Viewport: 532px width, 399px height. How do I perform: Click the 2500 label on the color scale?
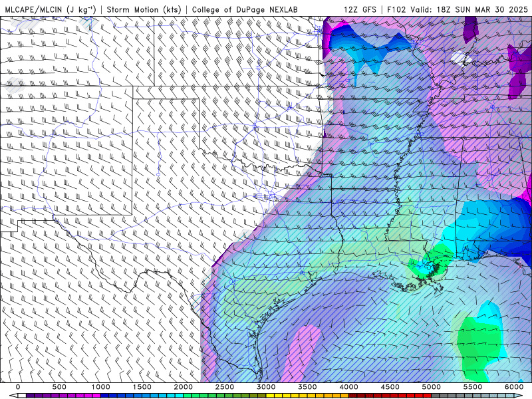[225, 387]
